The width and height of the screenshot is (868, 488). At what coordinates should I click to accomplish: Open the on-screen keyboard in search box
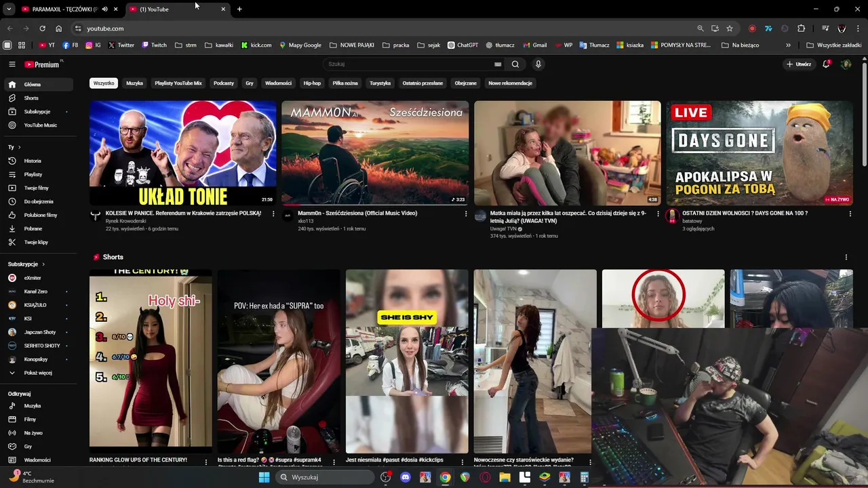(498, 64)
